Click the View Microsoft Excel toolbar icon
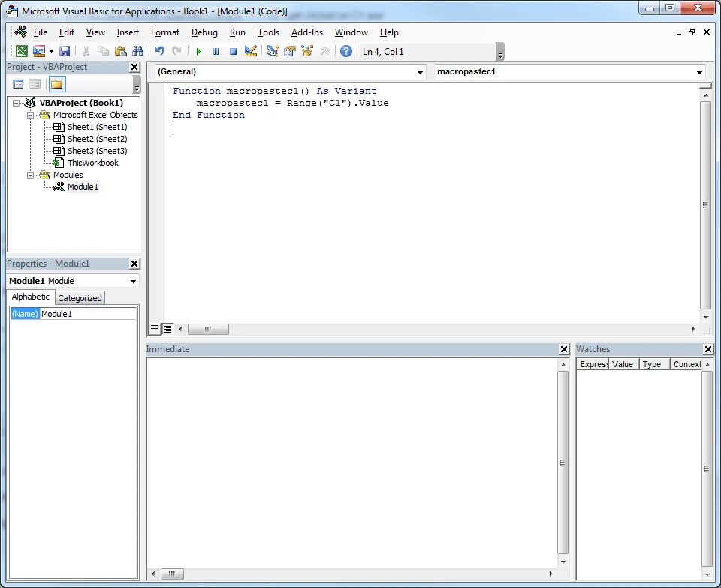The image size is (721, 588). click(x=22, y=51)
